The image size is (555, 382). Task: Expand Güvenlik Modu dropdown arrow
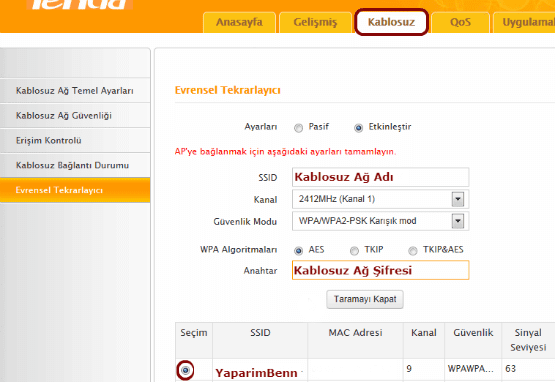[x=458, y=221]
